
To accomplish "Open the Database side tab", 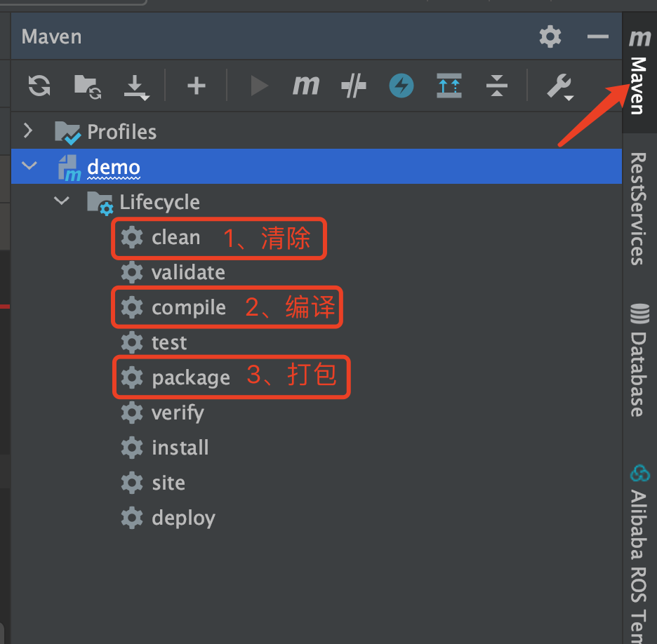I will point(639,361).
